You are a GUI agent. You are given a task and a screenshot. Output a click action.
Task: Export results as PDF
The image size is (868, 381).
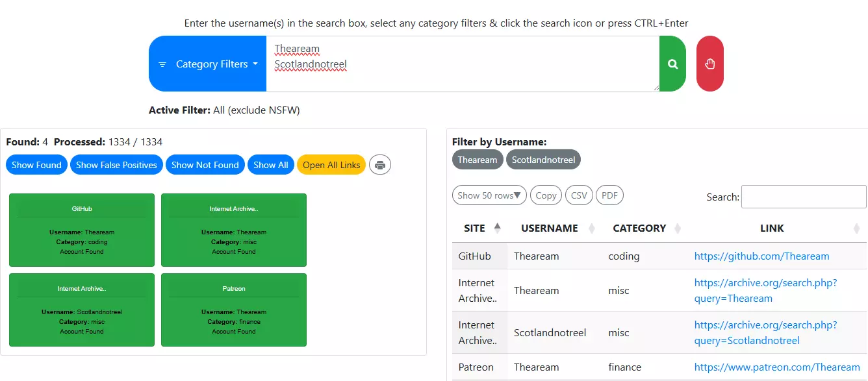(609, 195)
